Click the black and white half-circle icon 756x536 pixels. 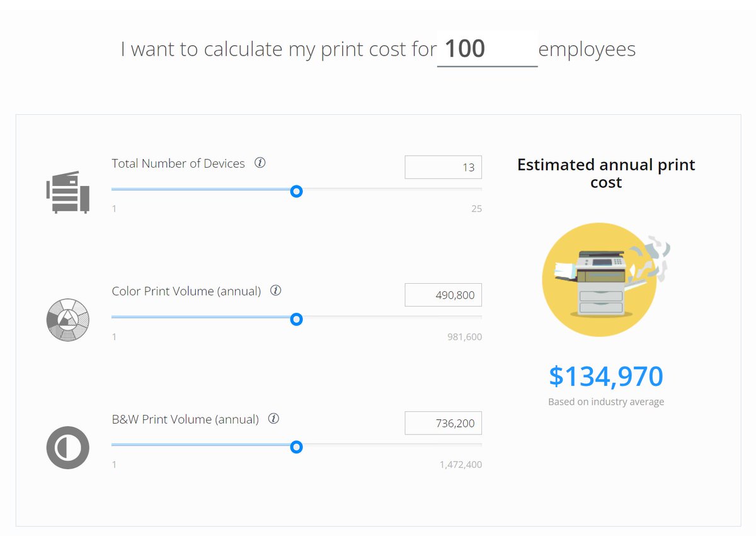(68, 448)
